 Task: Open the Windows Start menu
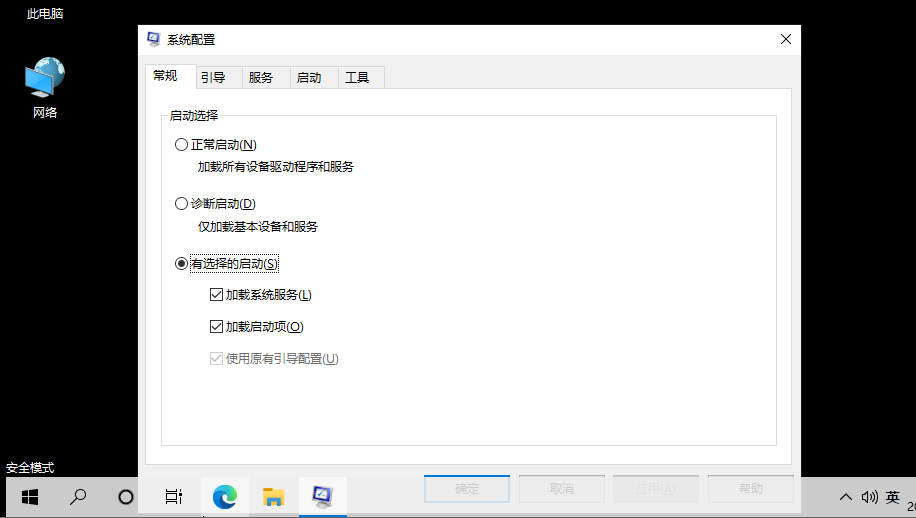click(x=30, y=497)
